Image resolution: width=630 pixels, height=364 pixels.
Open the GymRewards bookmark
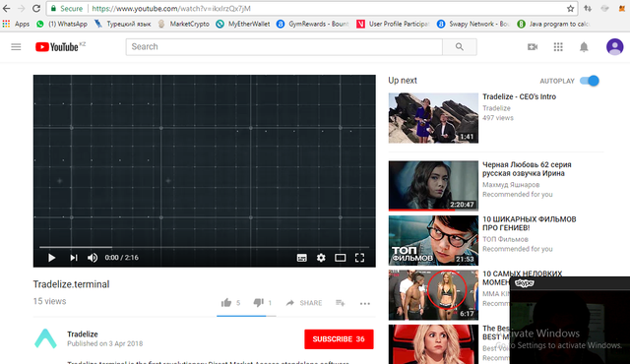(x=313, y=24)
